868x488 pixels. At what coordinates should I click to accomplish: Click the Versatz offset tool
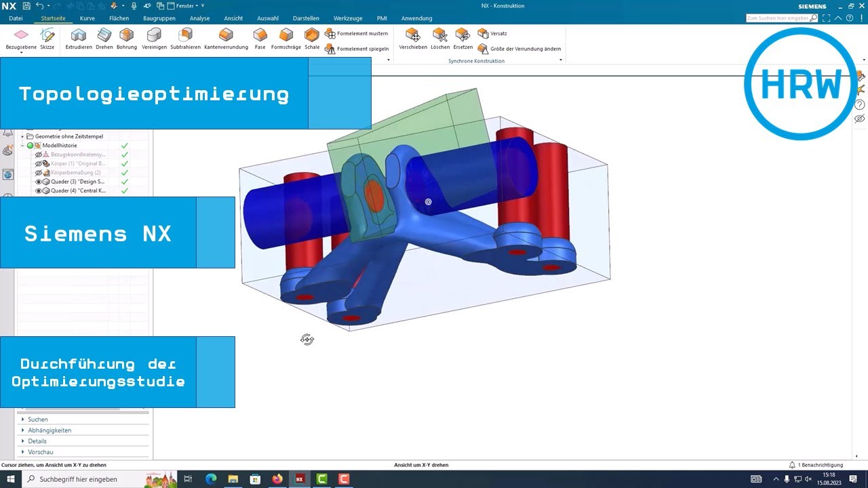click(492, 33)
